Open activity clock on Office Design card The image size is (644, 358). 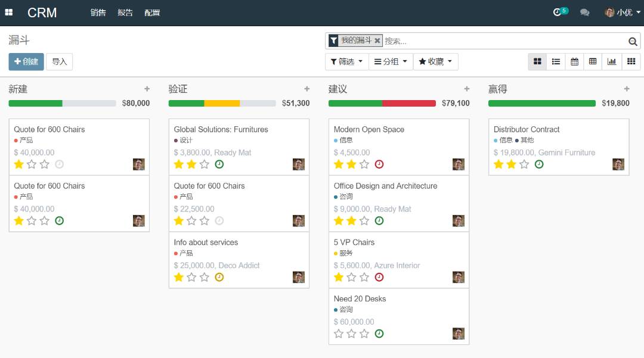click(x=379, y=220)
